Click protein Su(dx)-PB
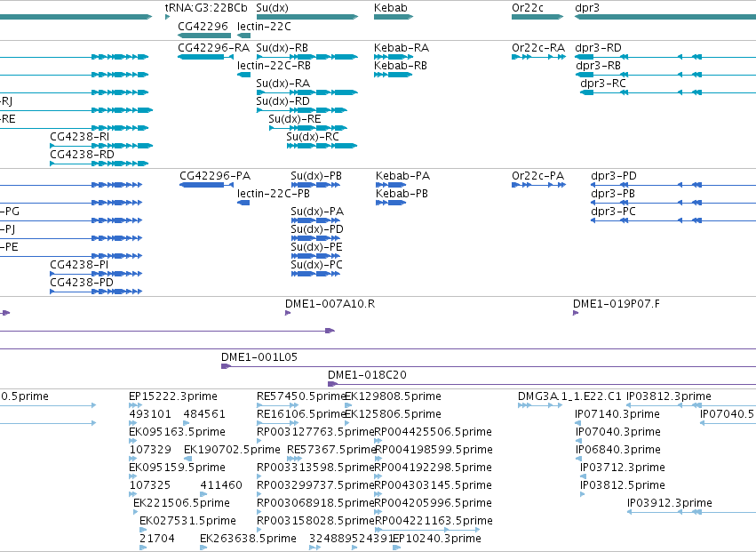Screen dimensions: 756x552 point(316,176)
